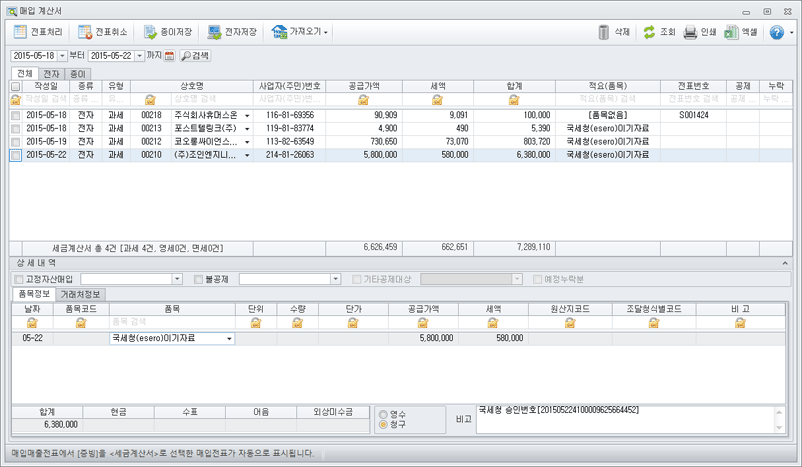Viewport: 802px width, 467px height.
Task: Click the 전표취소 toolbar icon
Action: click(x=85, y=32)
